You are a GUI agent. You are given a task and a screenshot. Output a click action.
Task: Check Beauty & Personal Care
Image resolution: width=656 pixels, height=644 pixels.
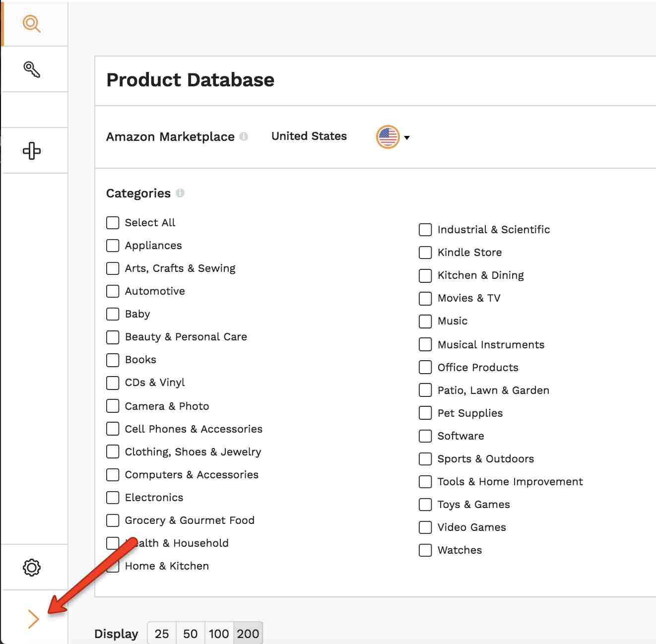pyautogui.click(x=113, y=337)
